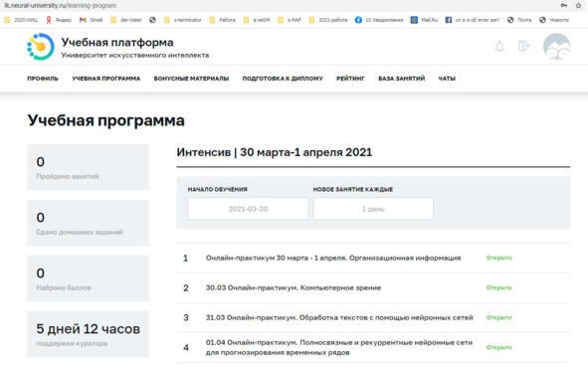Click Открыто status for lesson 2
588x372 pixels.
point(498,287)
